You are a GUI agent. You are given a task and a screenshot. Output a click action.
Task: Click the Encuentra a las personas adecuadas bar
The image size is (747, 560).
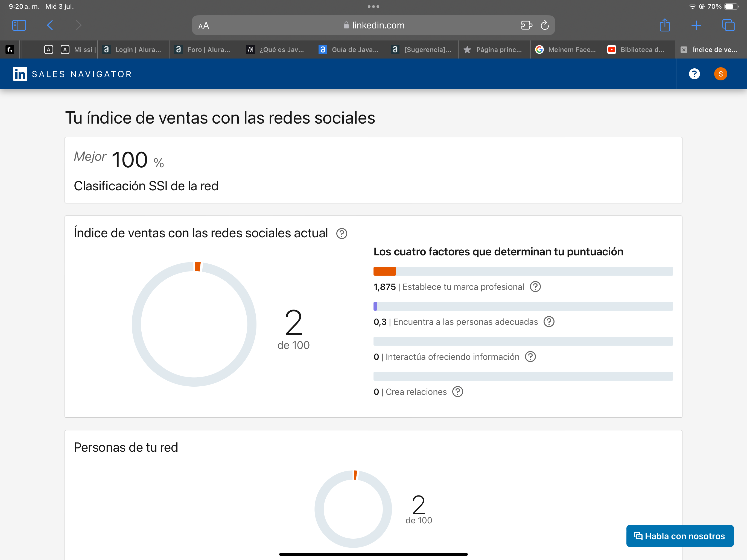point(523,306)
